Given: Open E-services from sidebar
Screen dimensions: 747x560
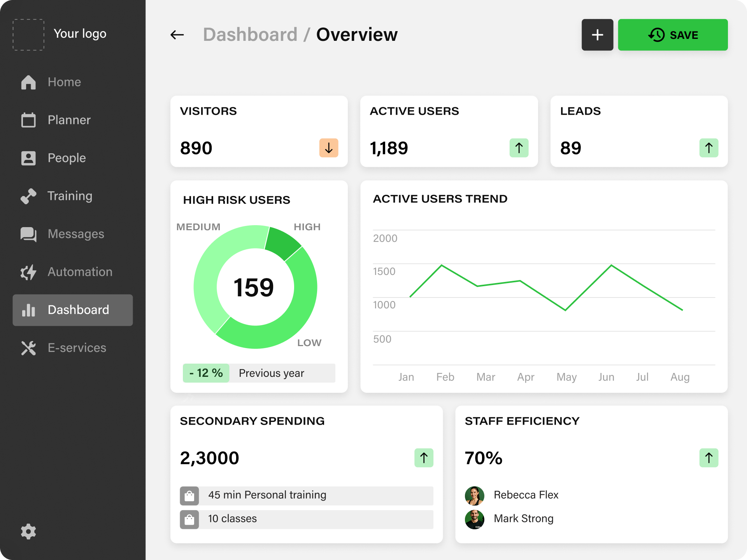Looking at the screenshot, I should [77, 348].
